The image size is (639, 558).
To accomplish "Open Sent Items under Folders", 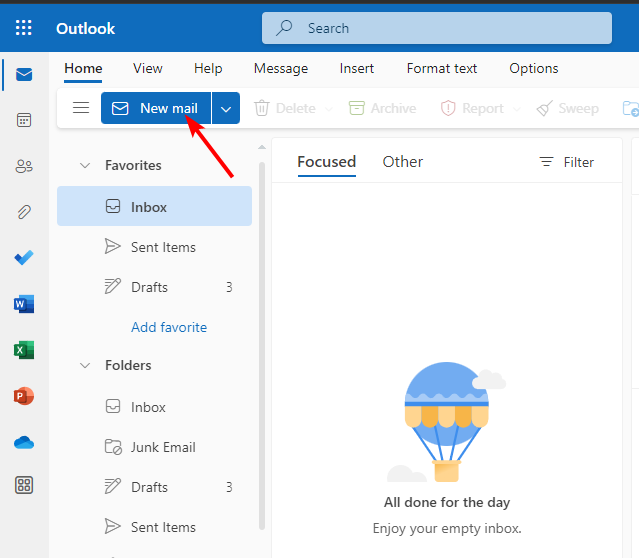I will (154, 527).
